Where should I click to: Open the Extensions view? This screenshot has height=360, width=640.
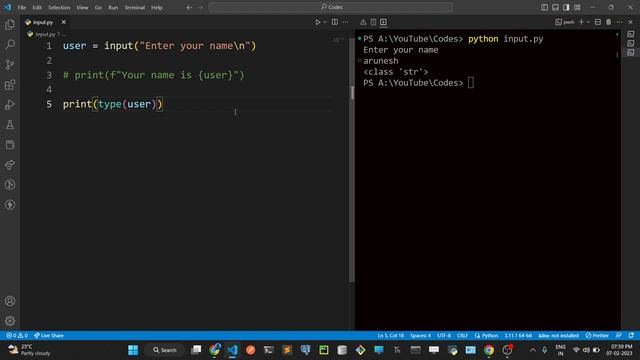[x=10, y=85]
